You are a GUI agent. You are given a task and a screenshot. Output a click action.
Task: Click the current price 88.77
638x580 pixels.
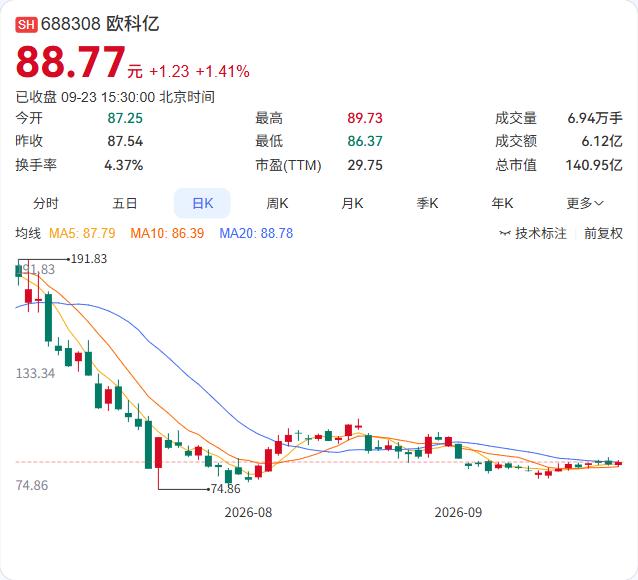70,62
